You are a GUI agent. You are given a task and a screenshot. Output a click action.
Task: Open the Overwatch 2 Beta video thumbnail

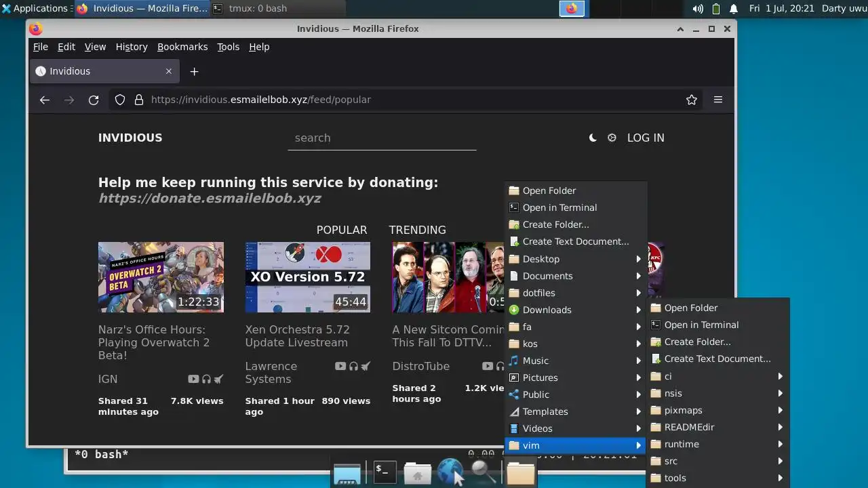pos(161,277)
